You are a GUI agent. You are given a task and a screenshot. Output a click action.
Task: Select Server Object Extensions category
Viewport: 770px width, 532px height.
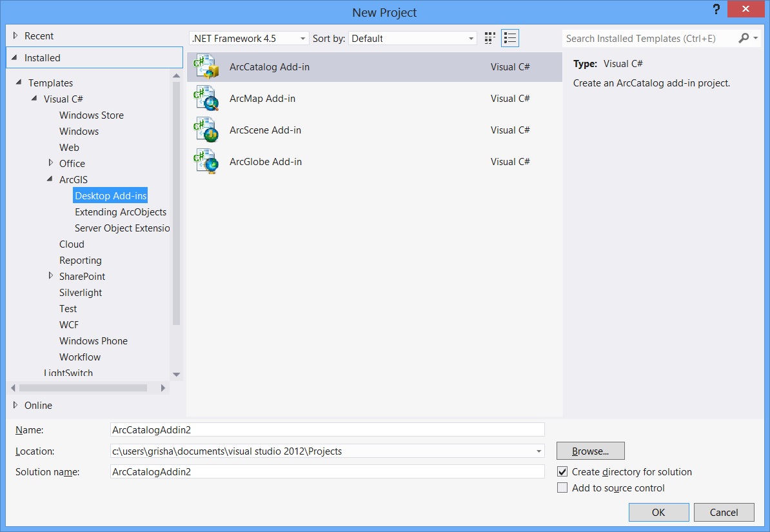[x=122, y=228]
